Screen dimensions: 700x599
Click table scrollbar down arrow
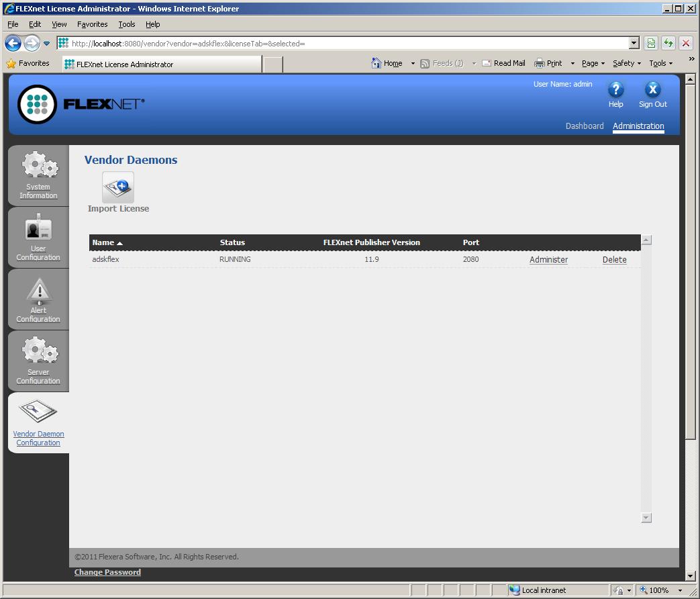click(646, 518)
